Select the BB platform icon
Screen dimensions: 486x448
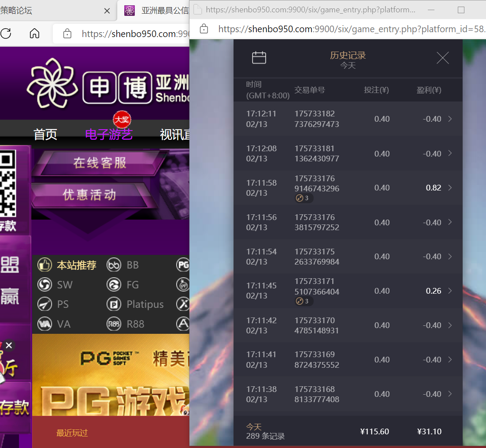pos(114,265)
